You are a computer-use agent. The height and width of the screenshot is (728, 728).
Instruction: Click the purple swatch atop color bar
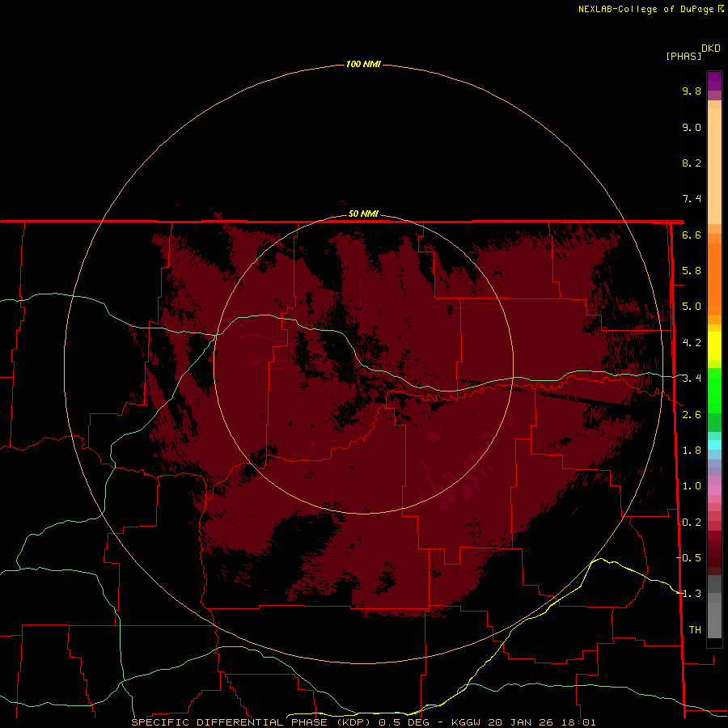(714, 81)
